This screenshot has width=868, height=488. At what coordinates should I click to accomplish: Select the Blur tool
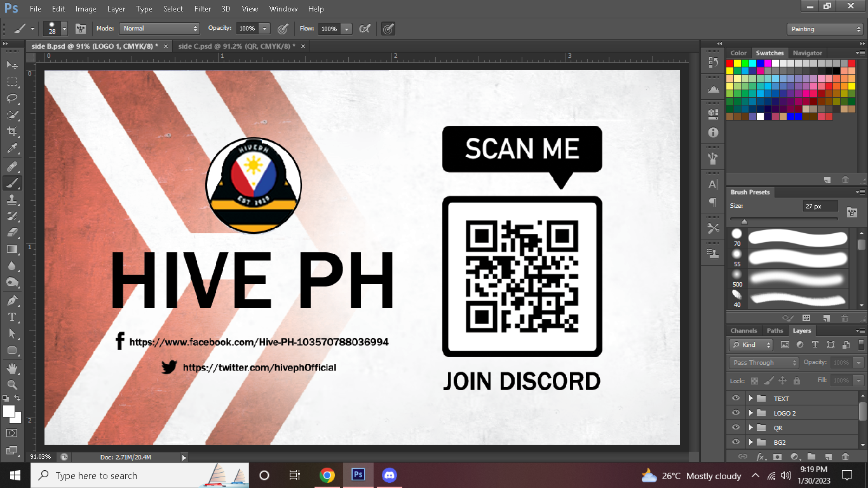pyautogui.click(x=12, y=266)
